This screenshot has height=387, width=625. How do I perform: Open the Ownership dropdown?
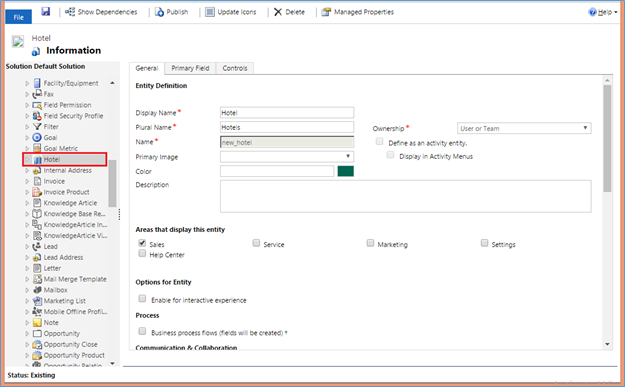[524, 128]
